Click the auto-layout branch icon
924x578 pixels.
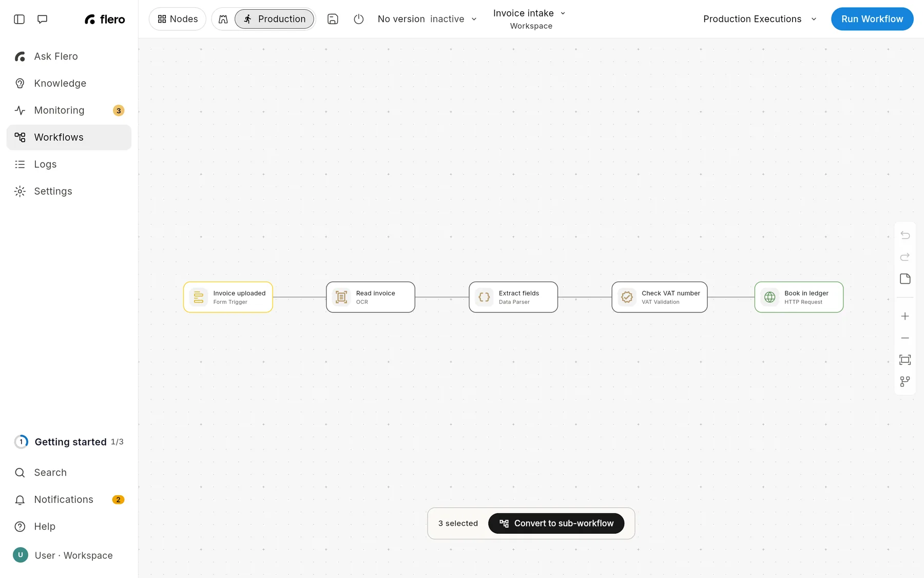[x=905, y=381]
